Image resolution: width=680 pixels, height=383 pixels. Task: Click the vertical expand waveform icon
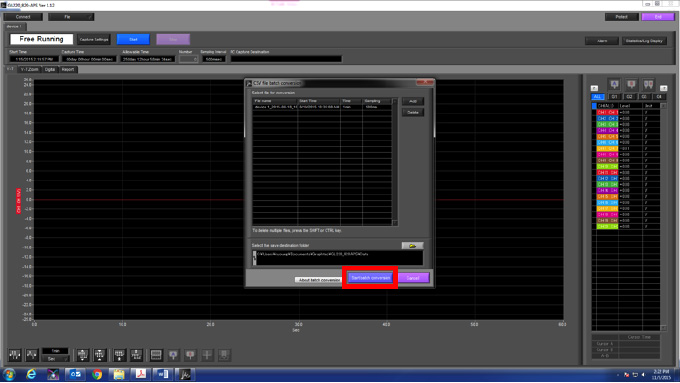[83, 355]
